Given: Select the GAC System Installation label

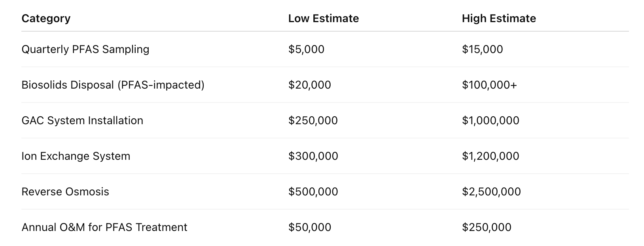Looking at the screenshot, I should click(82, 120).
